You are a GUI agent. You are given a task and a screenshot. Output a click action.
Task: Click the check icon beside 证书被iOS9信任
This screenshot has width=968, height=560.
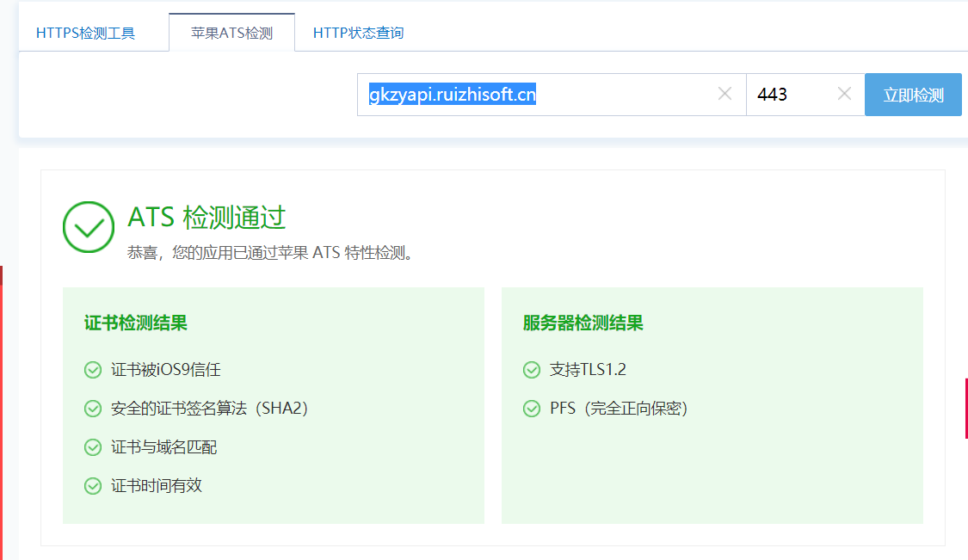coord(93,370)
